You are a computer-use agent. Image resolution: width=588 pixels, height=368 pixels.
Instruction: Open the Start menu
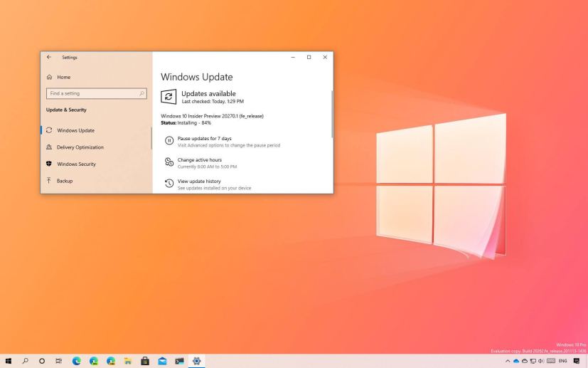[8, 361]
